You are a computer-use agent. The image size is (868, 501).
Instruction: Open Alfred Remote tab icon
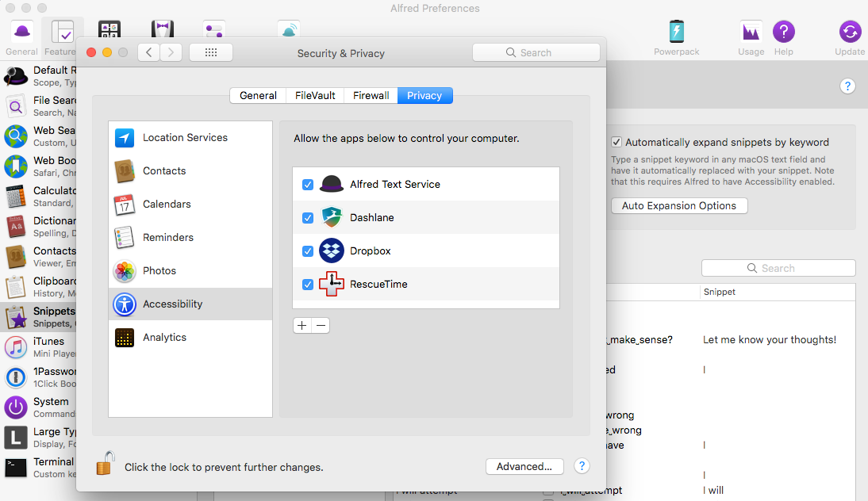tap(289, 30)
